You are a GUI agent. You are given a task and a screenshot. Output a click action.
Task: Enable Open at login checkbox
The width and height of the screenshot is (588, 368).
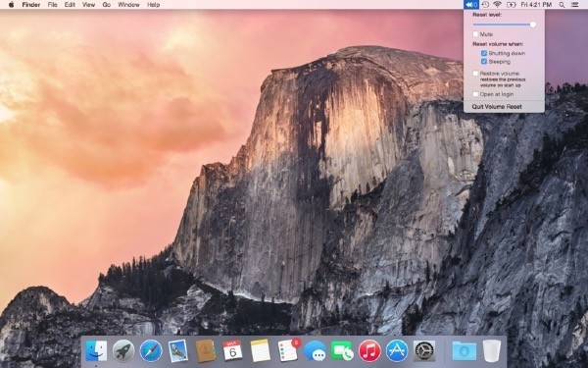(x=475, y=94)
